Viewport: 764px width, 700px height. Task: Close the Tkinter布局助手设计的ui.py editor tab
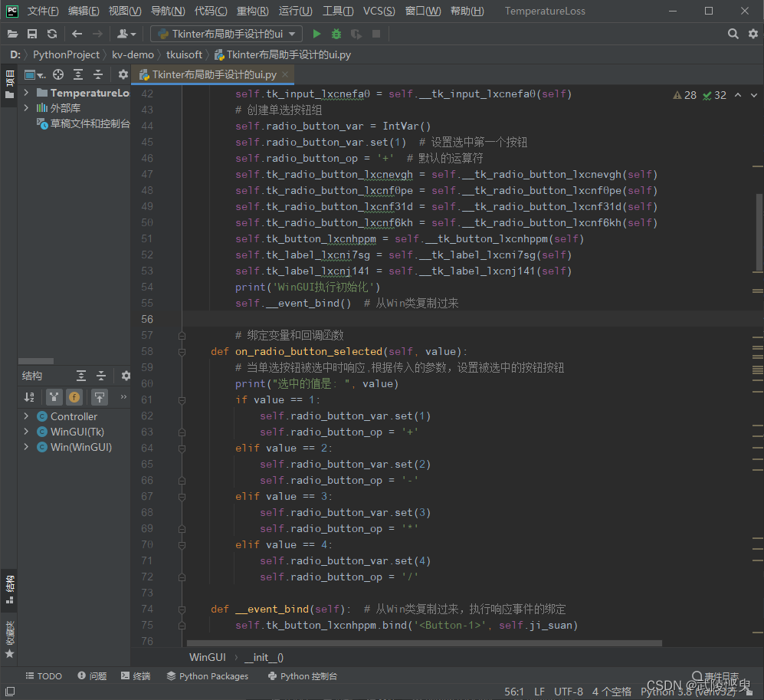[285, 74]
